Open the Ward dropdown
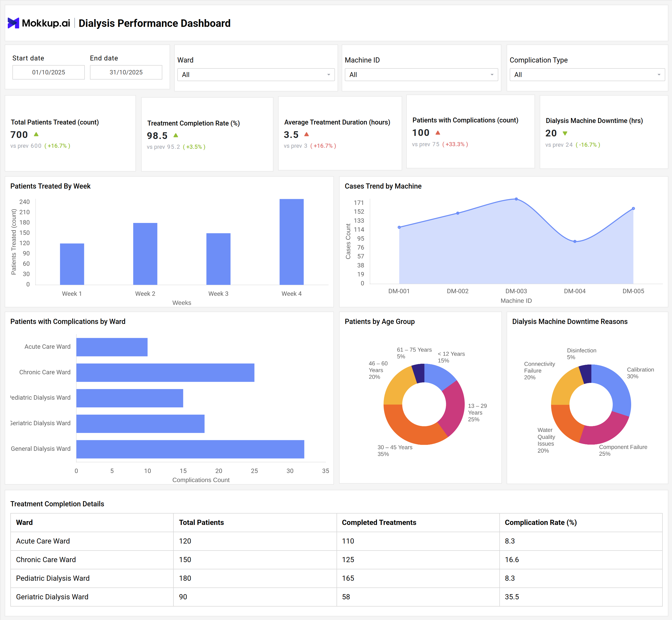The width and height of the screenshot is (672, 620). 256,74
